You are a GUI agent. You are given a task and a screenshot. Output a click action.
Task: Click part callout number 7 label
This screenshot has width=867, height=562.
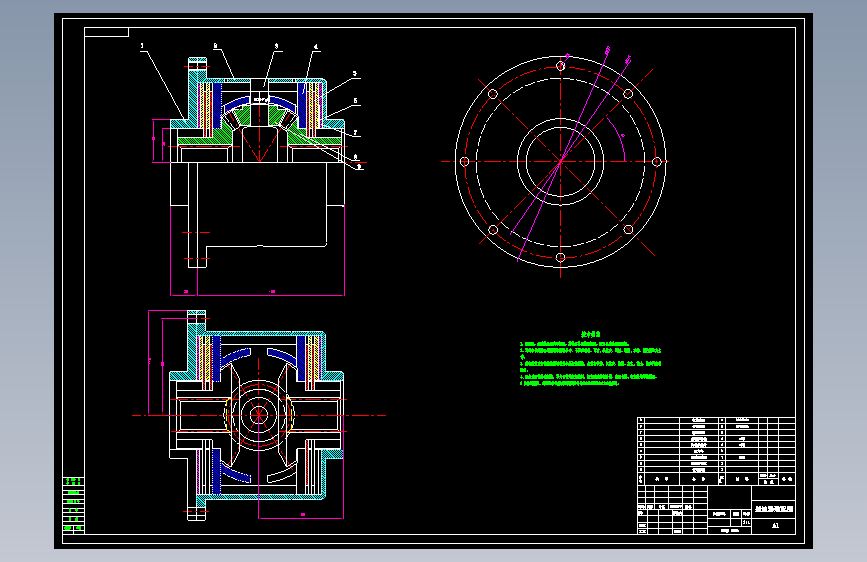(355, 133)
